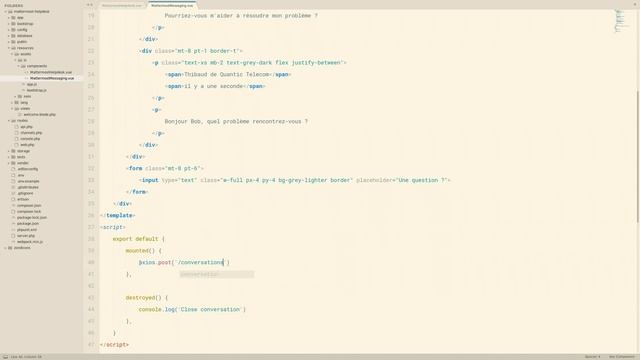Expand the storage folder
Screen dimensions: 640x360
pos(9,151)
